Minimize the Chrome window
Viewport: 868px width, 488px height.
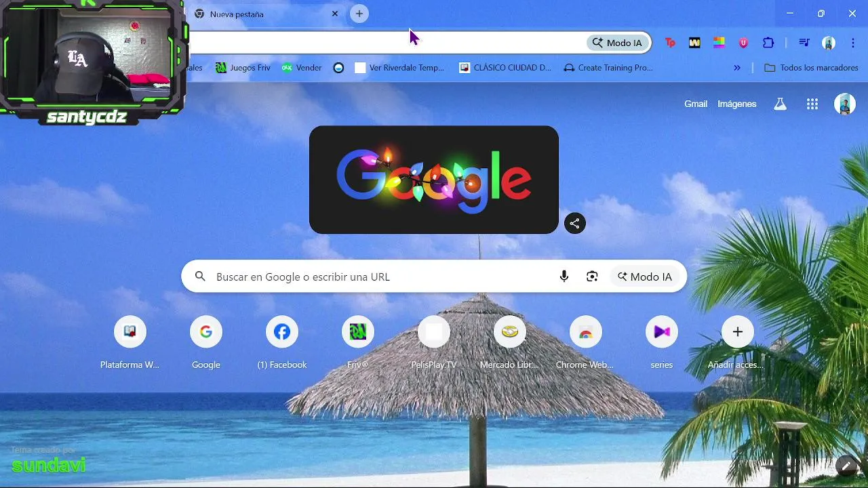pos(790,14)
